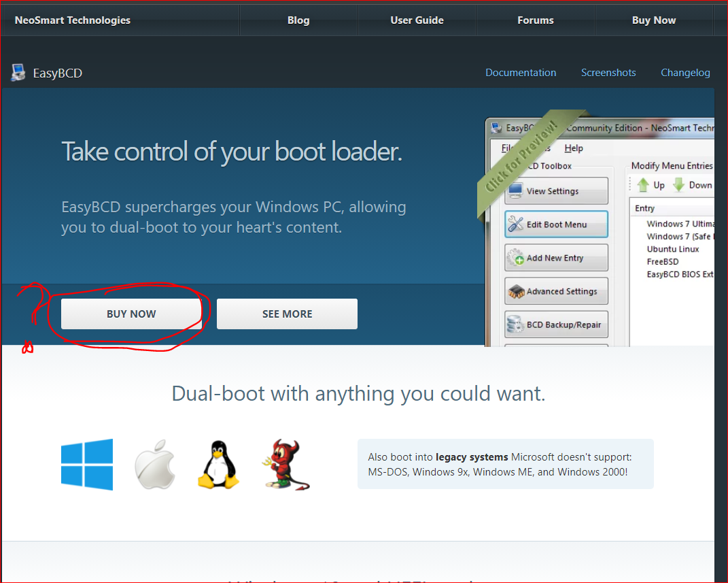Click the View Settings monitor icon
This screenshot has height=583, width=728.
point(515,190)
